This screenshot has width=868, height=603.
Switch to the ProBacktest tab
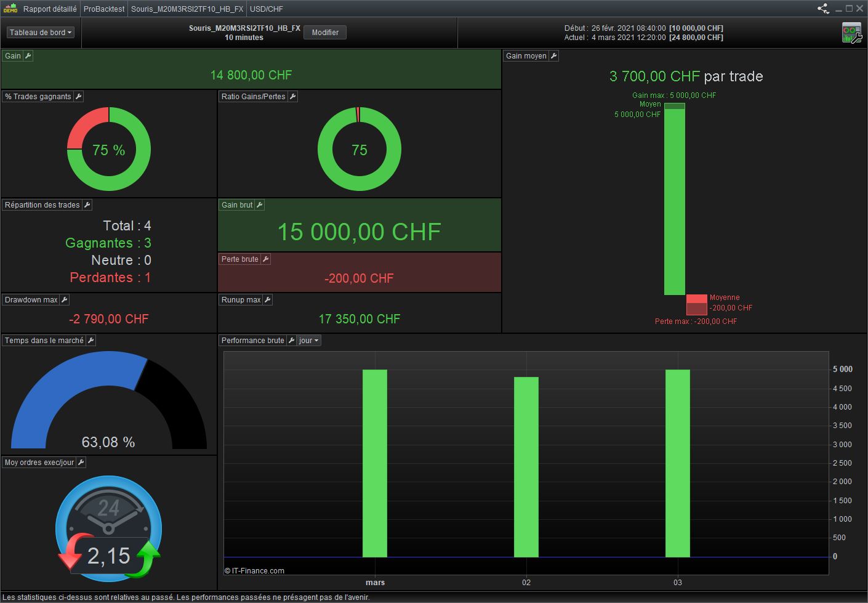pos(104,9)
